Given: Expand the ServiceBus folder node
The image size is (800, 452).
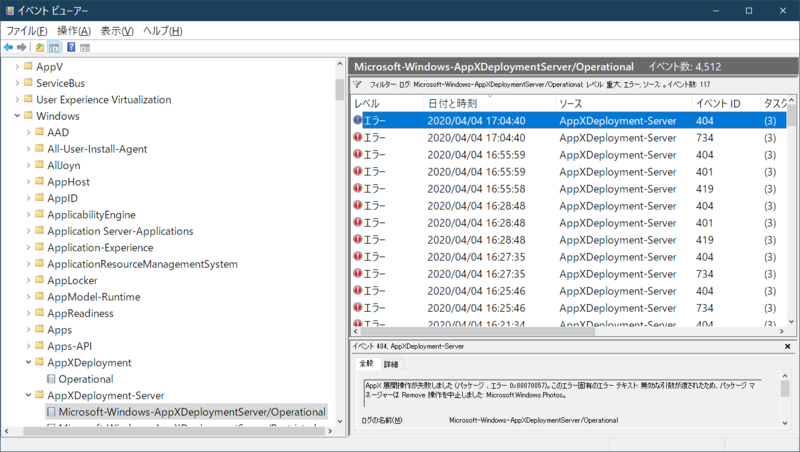Looking at the screenshot, I should (17, 83).
